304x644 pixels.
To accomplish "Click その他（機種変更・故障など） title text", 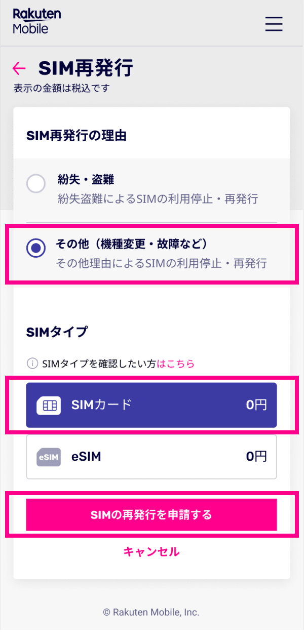I will (132, 244).
